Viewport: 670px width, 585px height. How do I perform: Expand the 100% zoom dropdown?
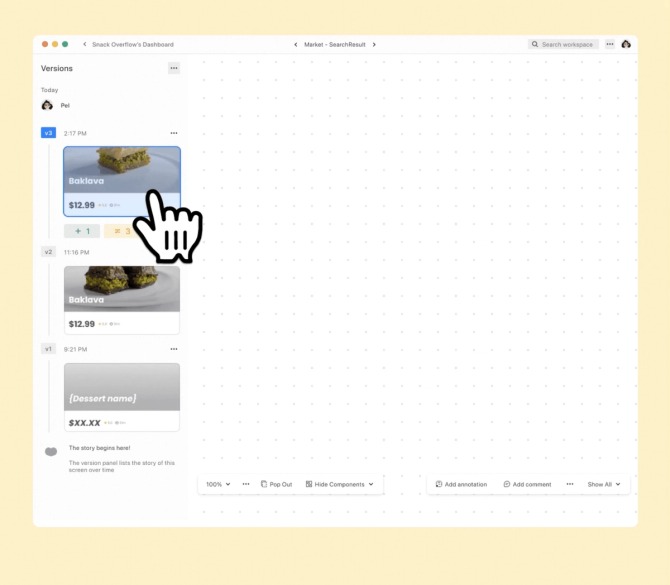point(218,484)
